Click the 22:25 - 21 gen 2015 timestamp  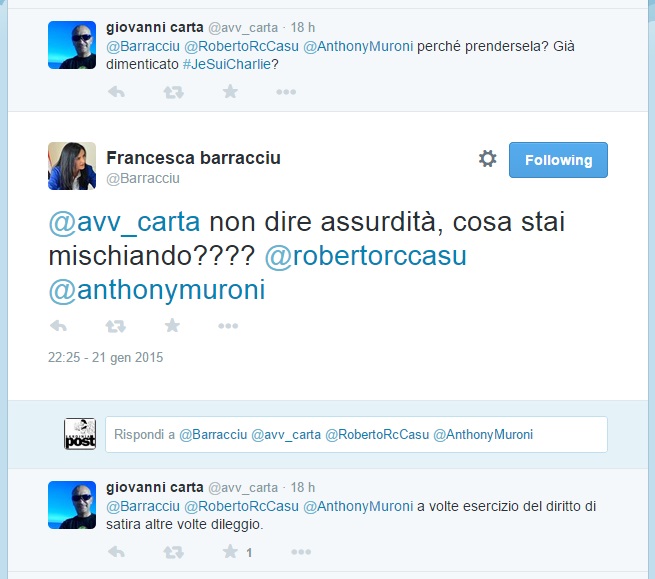[x=105, y=358]
